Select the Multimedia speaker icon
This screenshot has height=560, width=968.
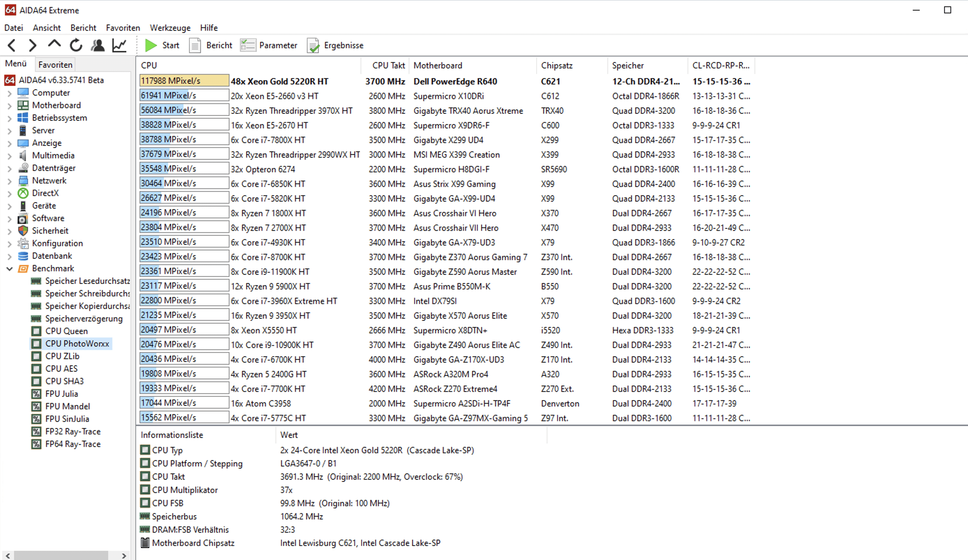tap(23, 156)
